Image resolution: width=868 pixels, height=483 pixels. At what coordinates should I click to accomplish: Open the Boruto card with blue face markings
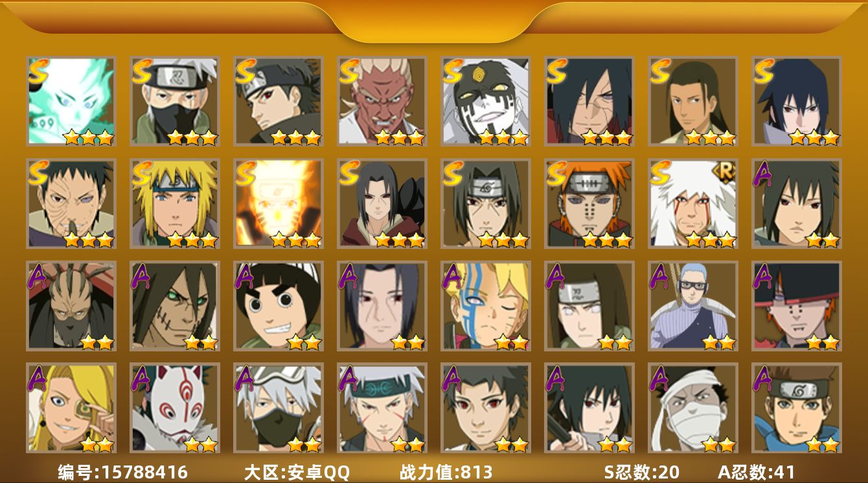[x=485, y=306]
